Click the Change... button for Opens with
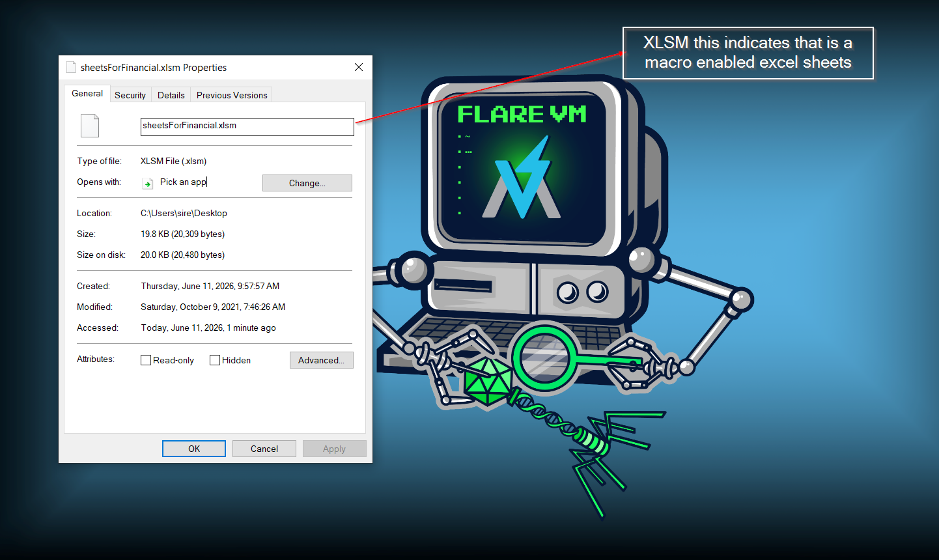 307,183
